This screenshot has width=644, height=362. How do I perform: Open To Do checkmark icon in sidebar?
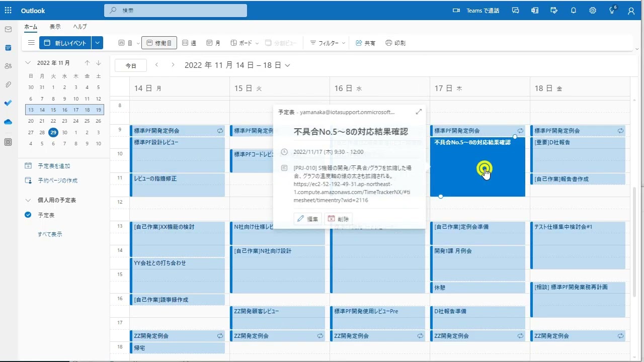(x=8, y=103)
